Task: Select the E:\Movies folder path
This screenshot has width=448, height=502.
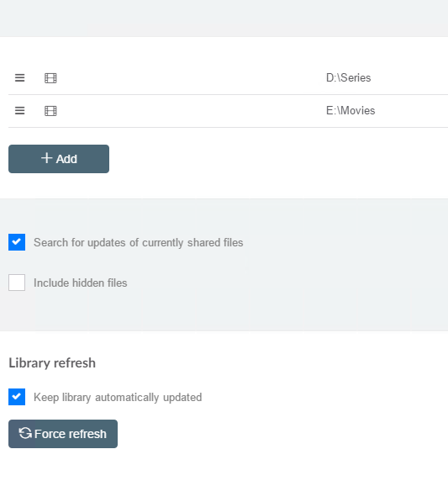Action: coord(350,110)
